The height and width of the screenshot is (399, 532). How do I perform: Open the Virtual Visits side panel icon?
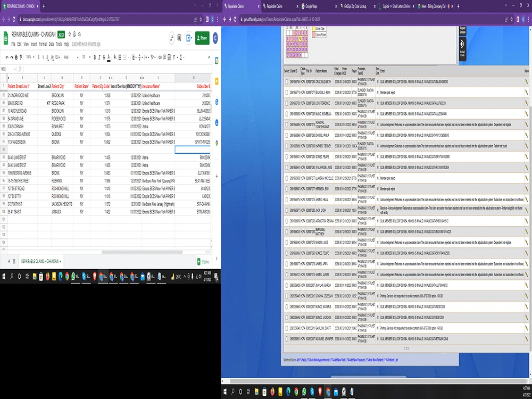click(x=462, y=48)
